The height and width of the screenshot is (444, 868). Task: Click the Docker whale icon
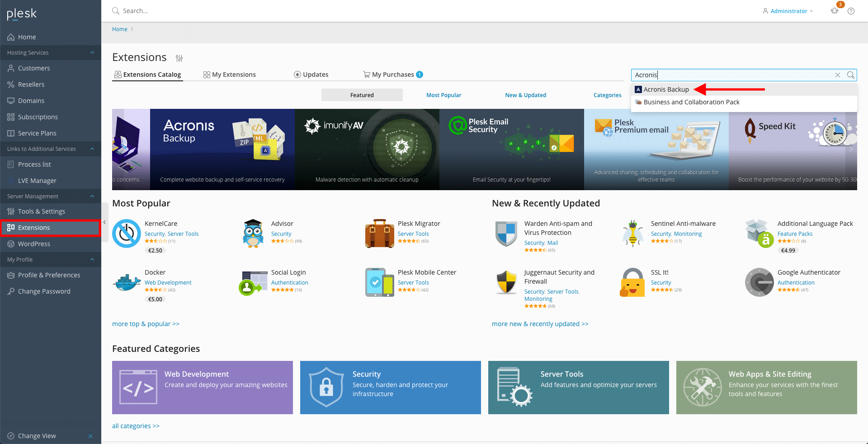(127, 282)
